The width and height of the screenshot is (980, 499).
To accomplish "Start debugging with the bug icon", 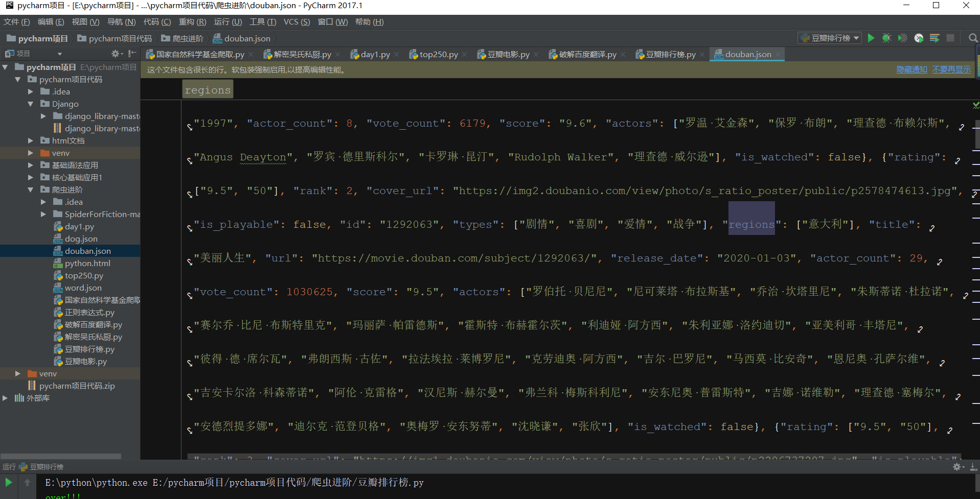I will point(887,38).
